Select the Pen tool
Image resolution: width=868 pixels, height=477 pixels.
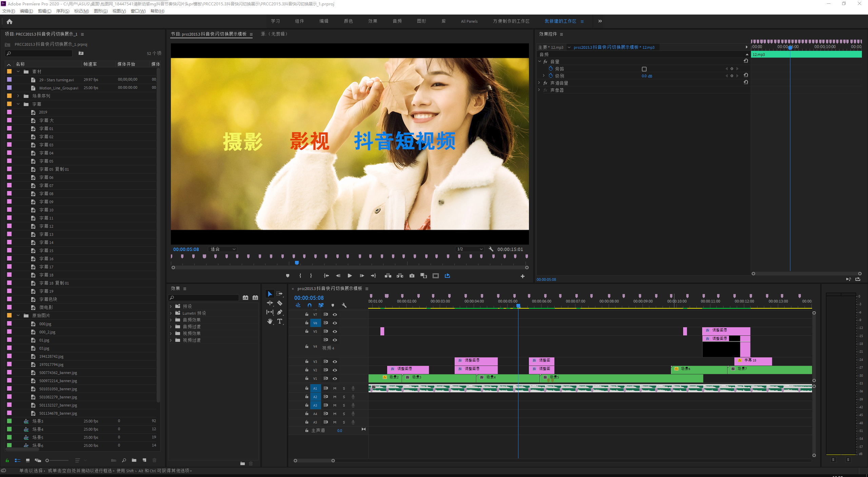(x=280, y=312)
